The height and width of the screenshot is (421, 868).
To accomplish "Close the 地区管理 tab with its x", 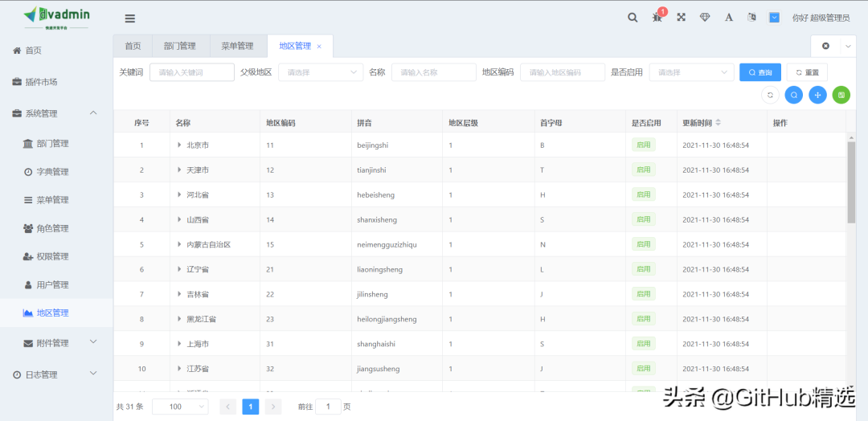I will [x=319, y=47].
